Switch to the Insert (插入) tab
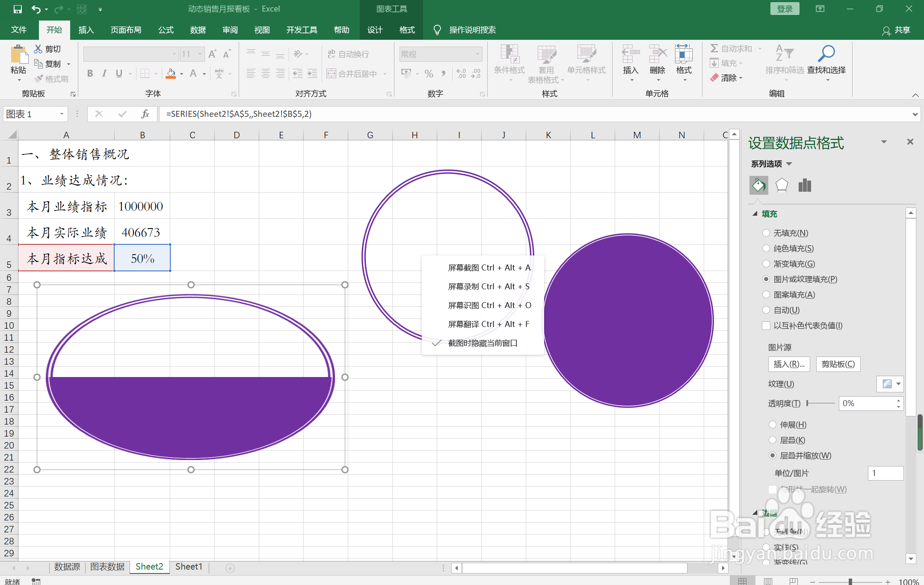 pos(86,30)
